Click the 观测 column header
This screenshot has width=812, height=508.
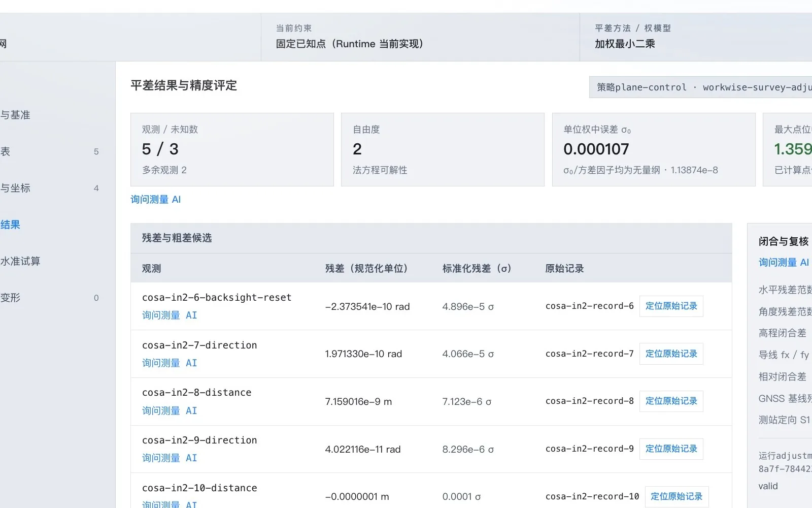151,268
